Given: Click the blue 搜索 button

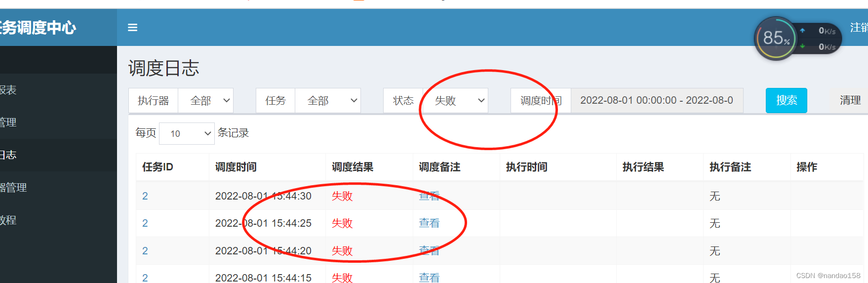Looking at the screenshot, I should (x=787, y=101).
